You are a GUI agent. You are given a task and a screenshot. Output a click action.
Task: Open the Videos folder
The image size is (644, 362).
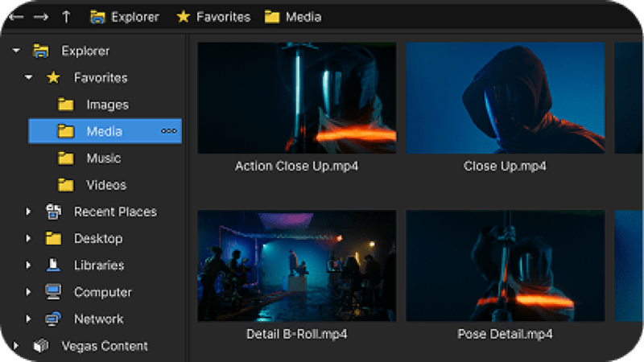click(106, 185)
